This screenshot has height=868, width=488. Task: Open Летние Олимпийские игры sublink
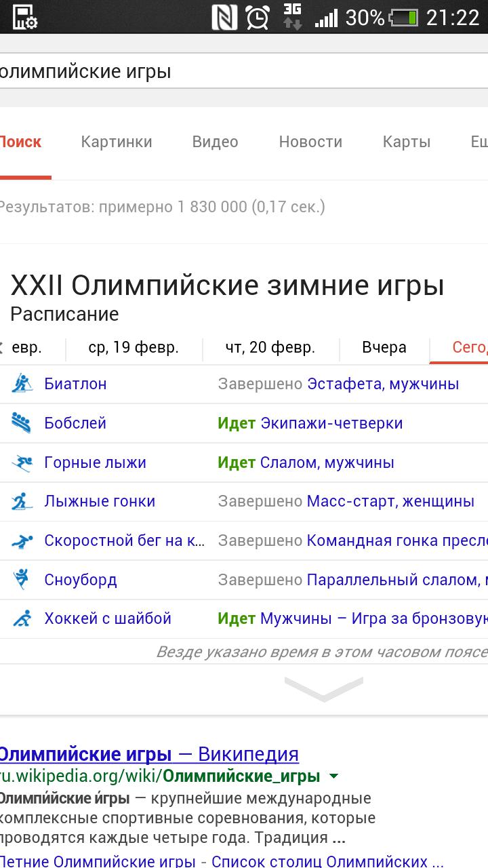point(99,862)
